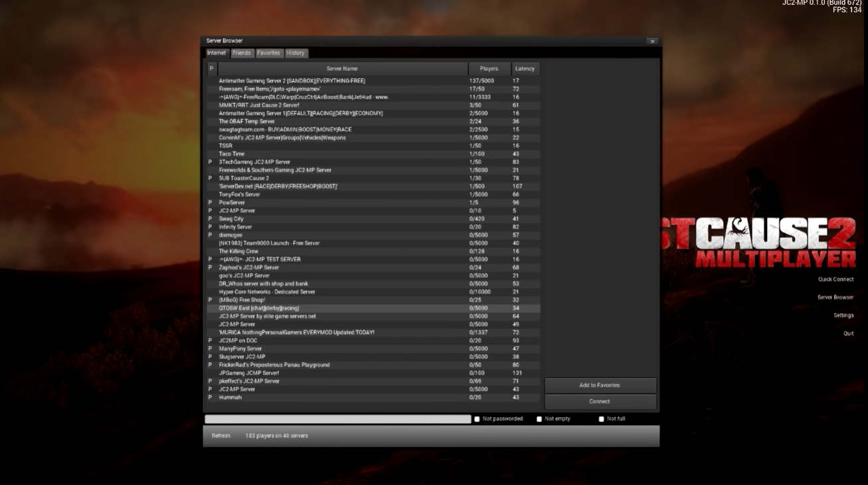This screenshot has height=485, width=868.
Task: Select JC2-MP Server by elite game servers.net
Action: [x=373, y=316]
